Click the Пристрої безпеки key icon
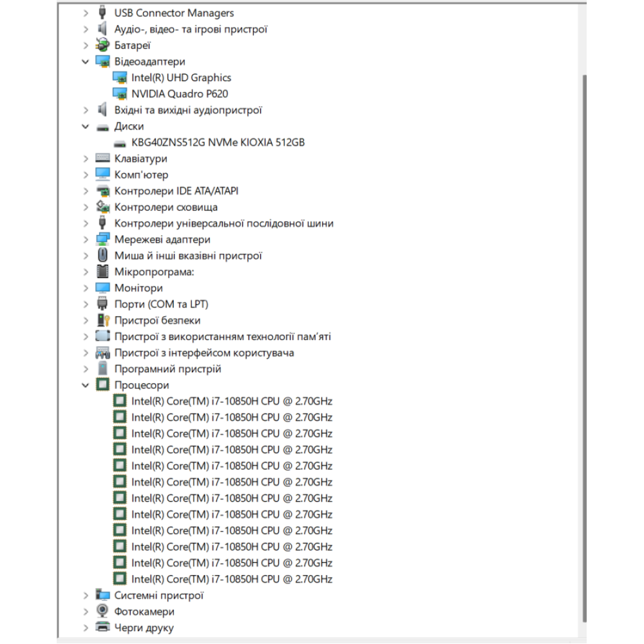The height and width of the screenshot is (644, 644). pyautogui.click(x=103, y=320)
